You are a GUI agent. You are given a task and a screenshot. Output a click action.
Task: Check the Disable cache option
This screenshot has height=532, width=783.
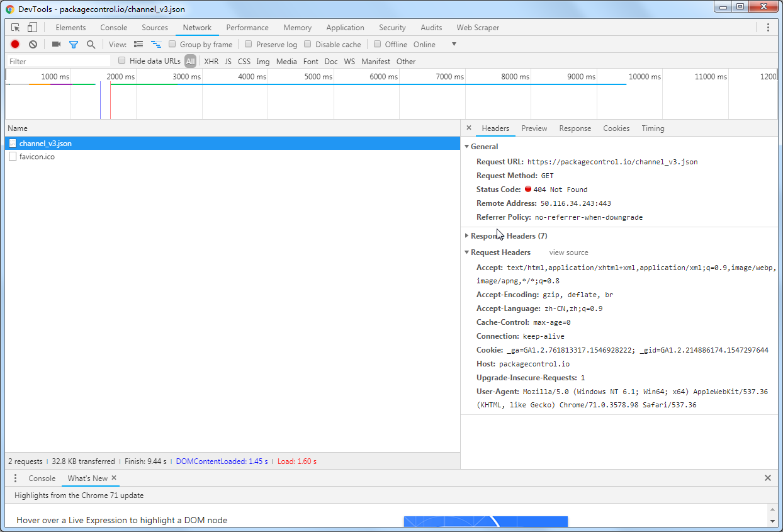click(x=308, y=44)
